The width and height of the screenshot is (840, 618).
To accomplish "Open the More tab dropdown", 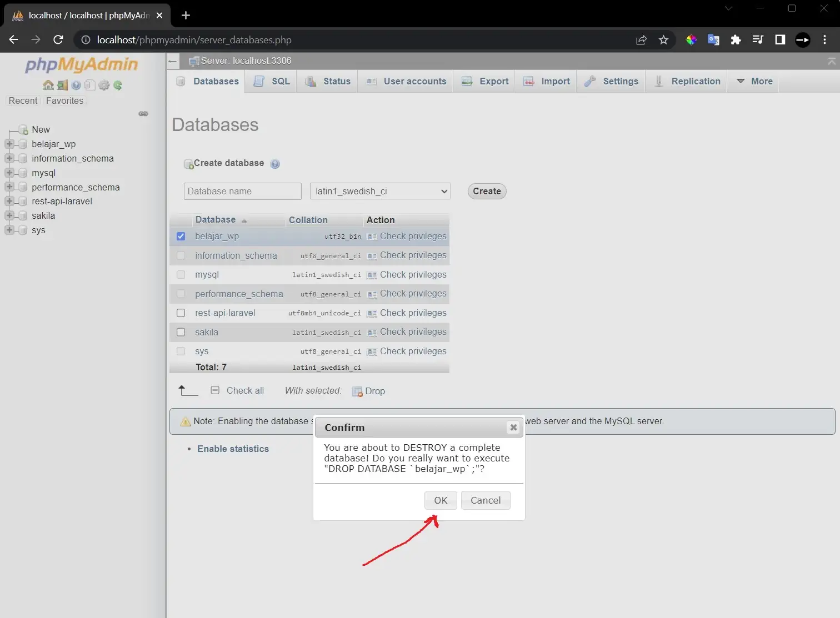I will click(754, 81).
